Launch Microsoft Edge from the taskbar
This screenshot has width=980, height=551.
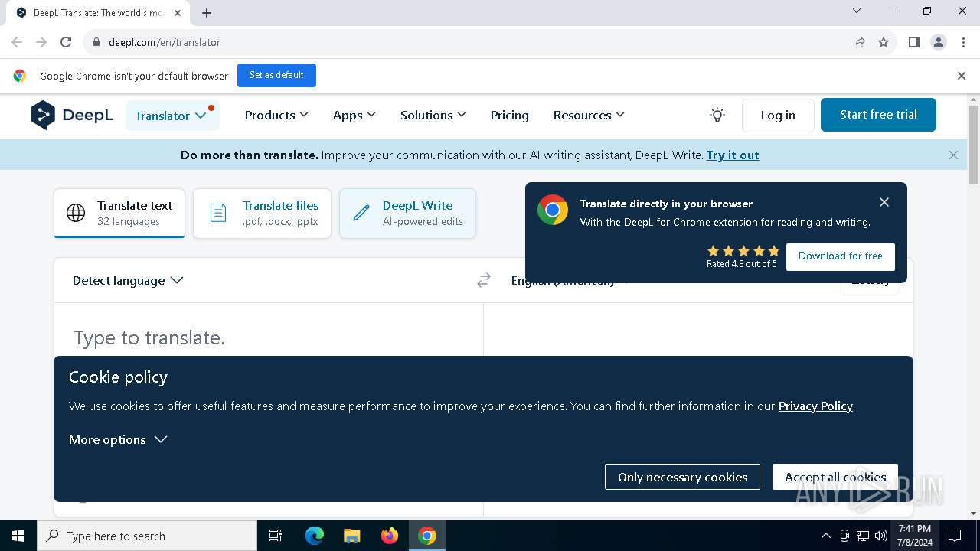315,536
